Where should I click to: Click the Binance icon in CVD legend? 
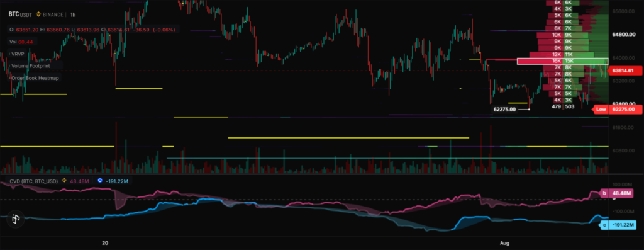click(x=64, y=181)
